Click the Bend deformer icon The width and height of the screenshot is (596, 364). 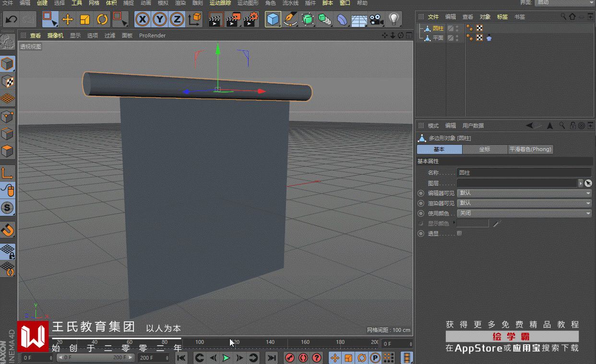342,20
